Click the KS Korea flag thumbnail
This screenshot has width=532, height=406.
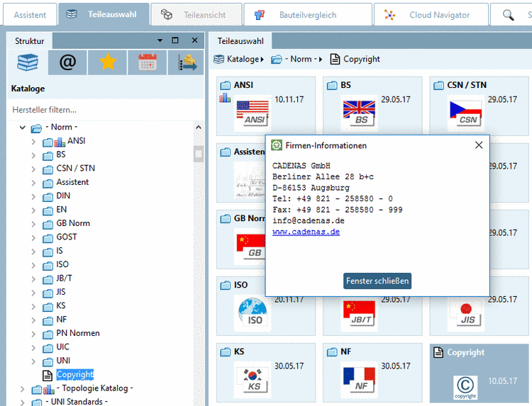(253, 380)
